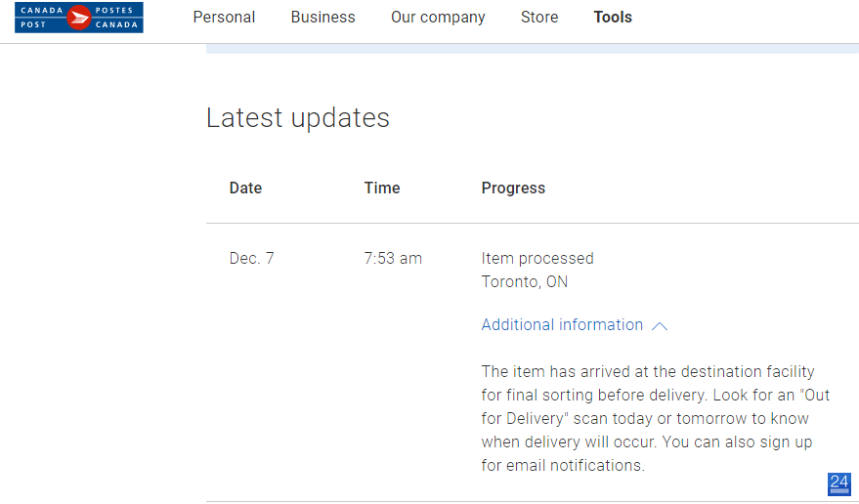The image size is (859, 504).
Task: Open the Additional information link
Action: pyautogui.click(x=562, y=325)
